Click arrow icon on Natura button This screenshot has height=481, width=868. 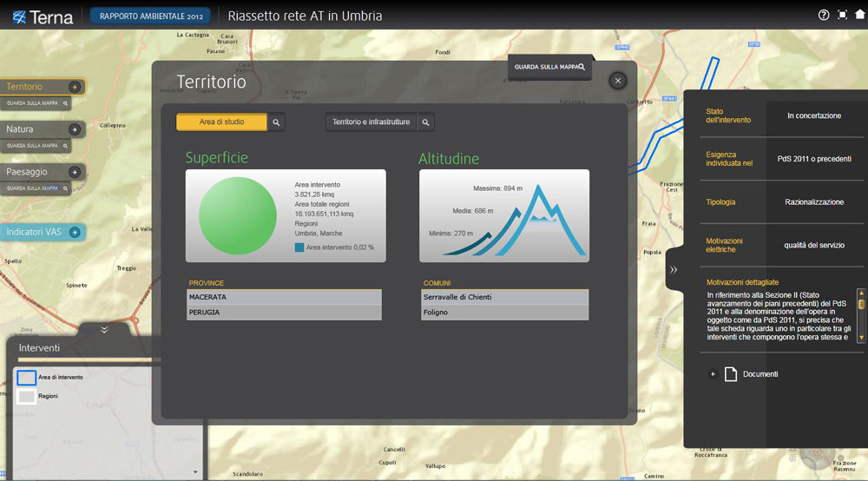coord(76,129)
